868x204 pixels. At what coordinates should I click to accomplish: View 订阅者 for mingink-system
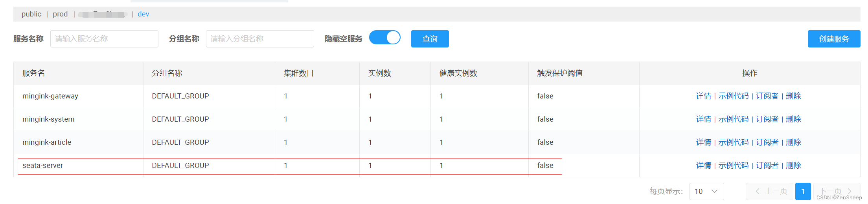tap(767, 119)
